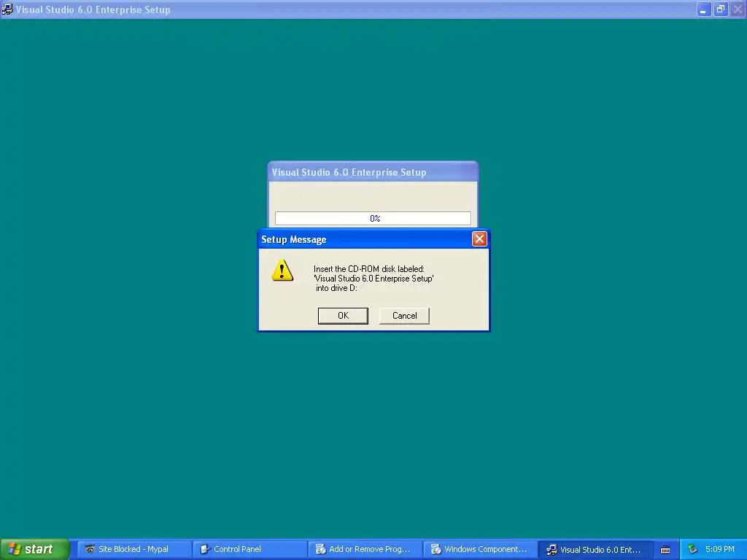Click the system tray network icon
747x560 pixels.
(x=693, y=549)
